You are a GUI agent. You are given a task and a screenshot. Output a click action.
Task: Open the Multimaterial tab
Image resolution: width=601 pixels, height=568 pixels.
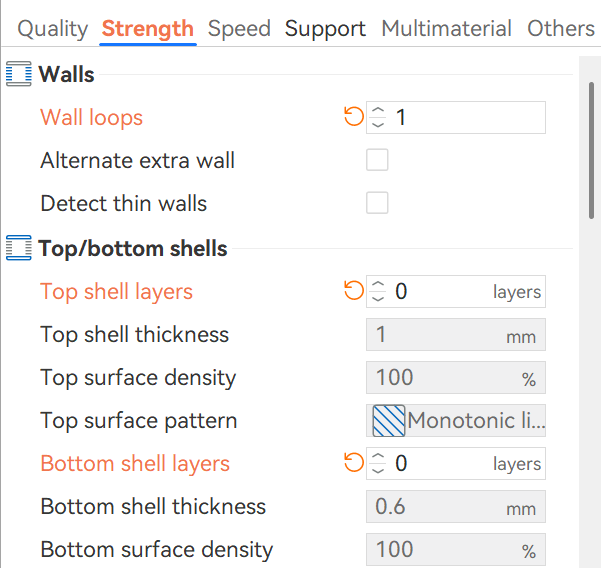pyautogui.click(x=446, y=29)
